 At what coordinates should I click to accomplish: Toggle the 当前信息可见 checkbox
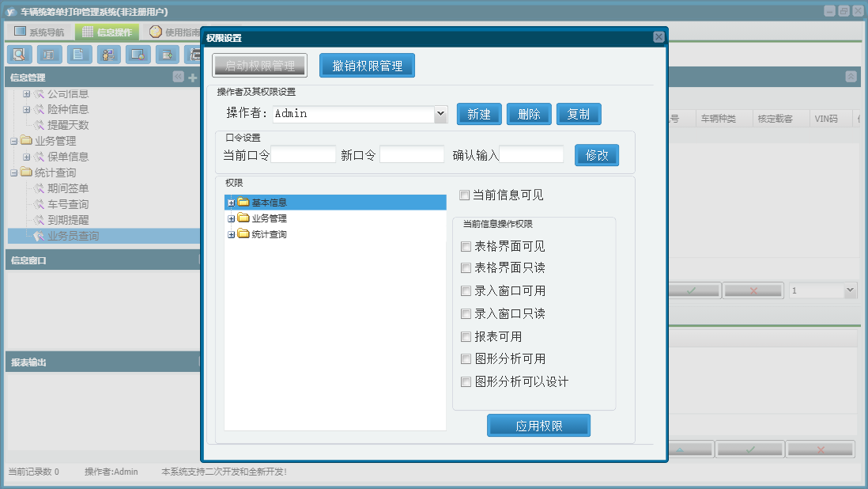[465, 195]
